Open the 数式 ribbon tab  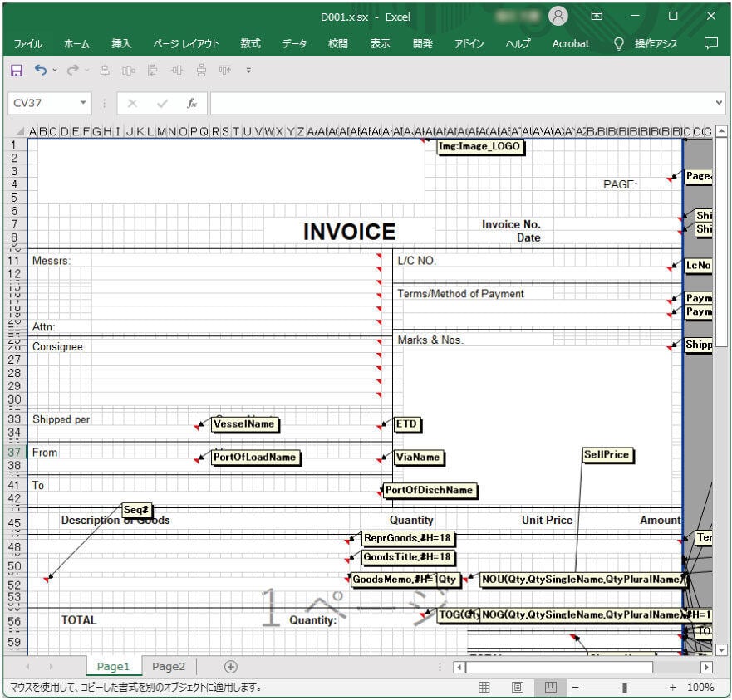coord(251,44)
